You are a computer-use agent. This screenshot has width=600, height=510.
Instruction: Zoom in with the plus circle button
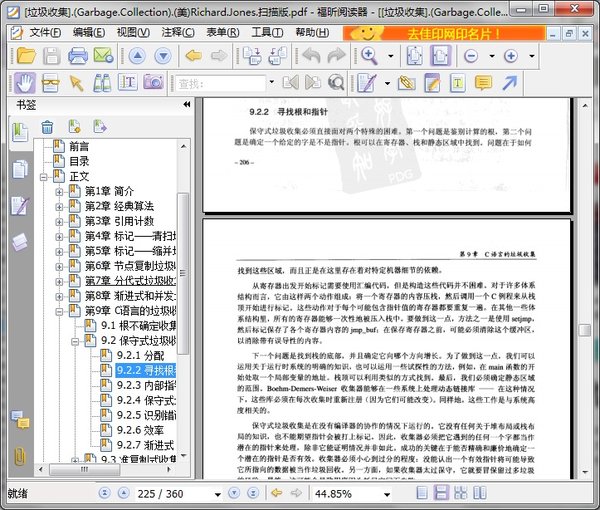[x=510, y=56]
